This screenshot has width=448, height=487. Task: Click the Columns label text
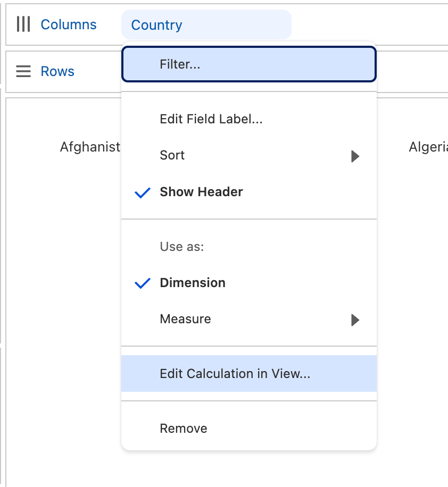(69, 24)
